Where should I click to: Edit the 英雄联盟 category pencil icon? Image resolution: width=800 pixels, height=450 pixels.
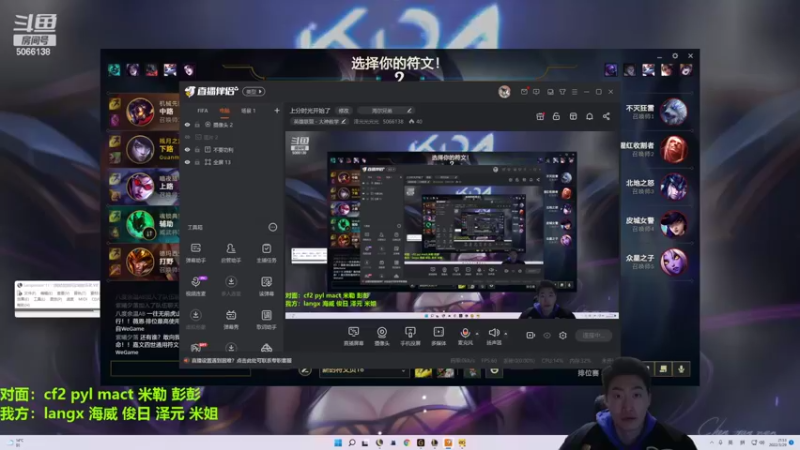[344, 121]
